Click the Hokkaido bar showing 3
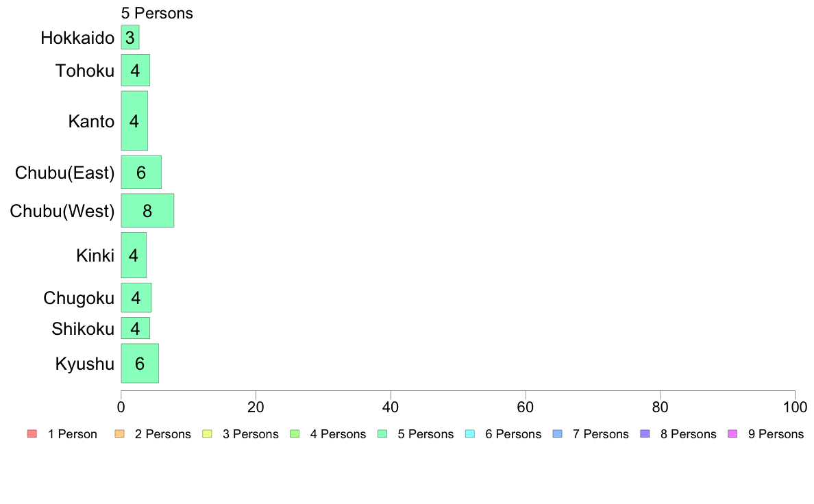Screen dimensions: 814x504 (129, 38)
